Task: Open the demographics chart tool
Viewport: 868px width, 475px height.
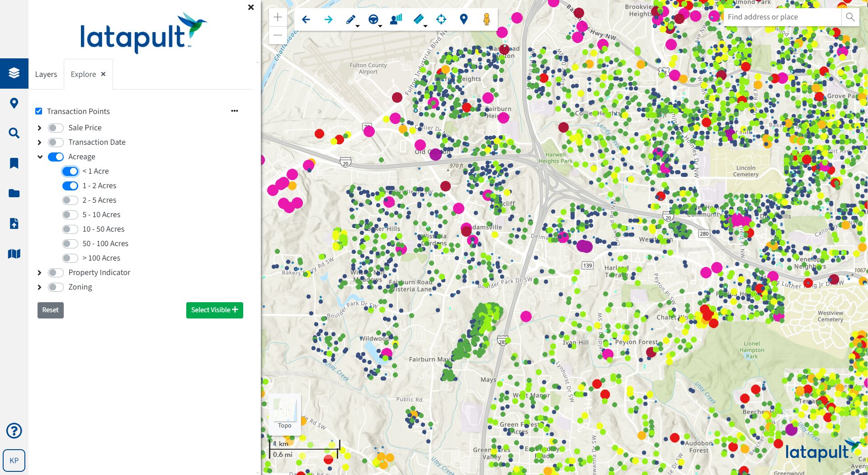Action: click(x=396, y=19)
